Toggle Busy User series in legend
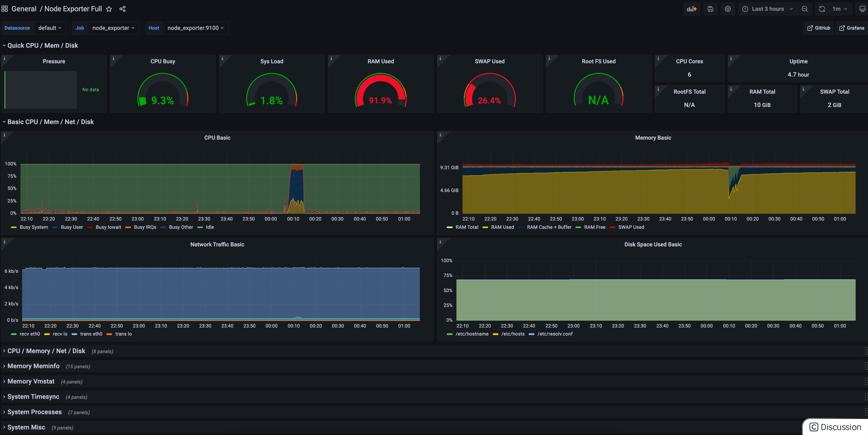This screenshot has height=435, width=868. 72,227
